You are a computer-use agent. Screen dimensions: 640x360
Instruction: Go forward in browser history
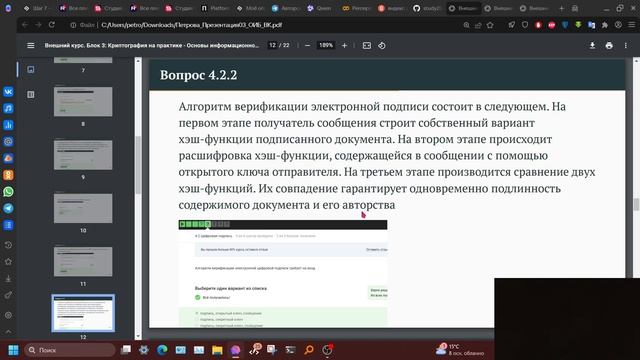38,25
